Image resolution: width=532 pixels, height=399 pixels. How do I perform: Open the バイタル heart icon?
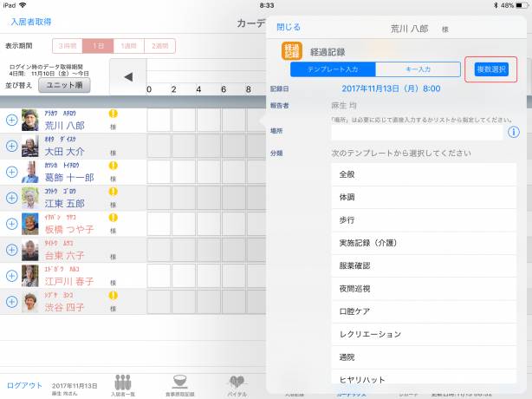point(237,385)
